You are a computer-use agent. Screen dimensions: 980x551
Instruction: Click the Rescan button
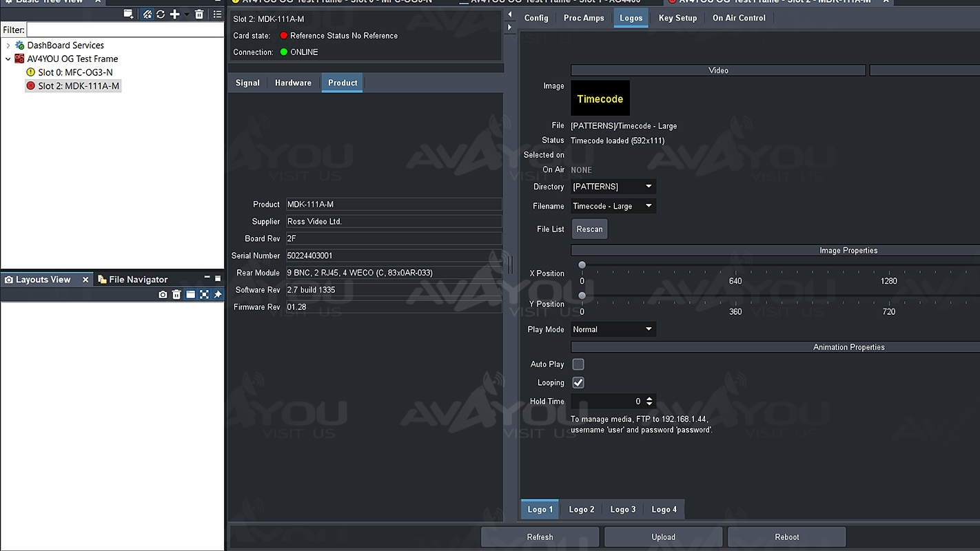(x=589, y=229)
